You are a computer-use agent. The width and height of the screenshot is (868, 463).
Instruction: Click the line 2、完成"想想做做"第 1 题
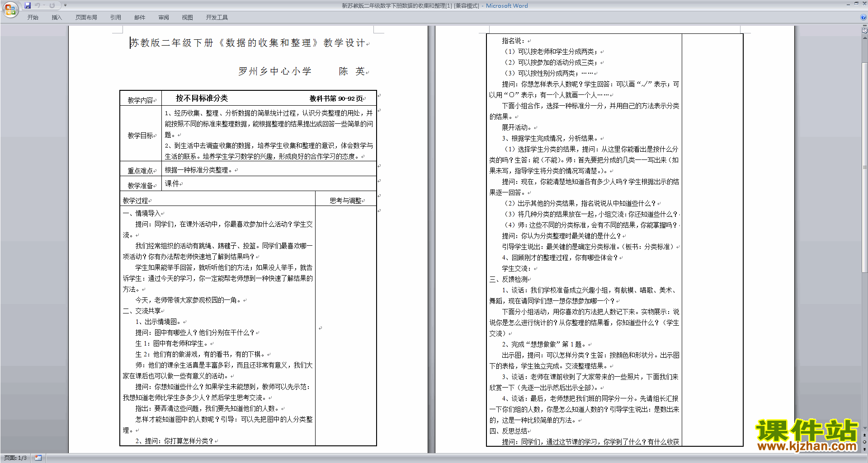pyautogui.click(x=544, y=344)
